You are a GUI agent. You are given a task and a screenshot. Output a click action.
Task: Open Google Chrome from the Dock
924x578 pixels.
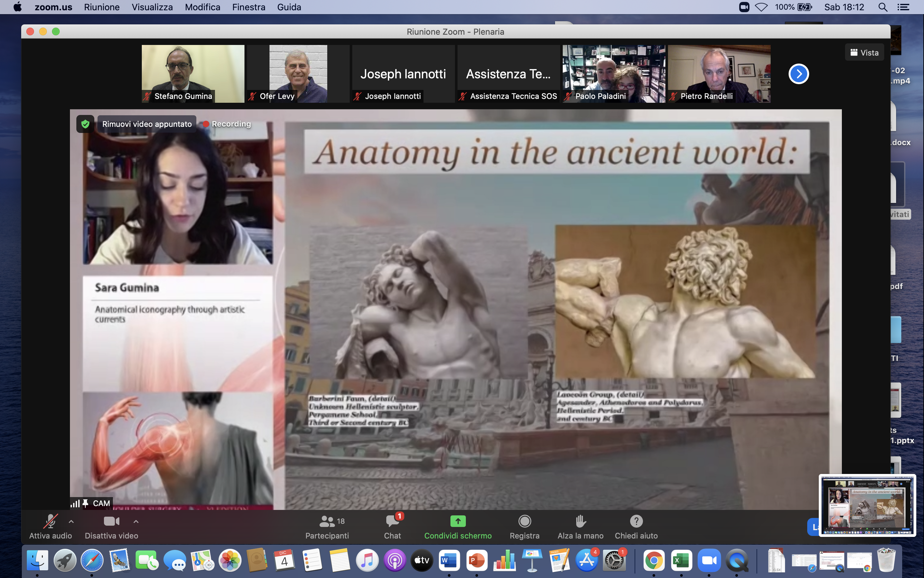(x=654, y=560)
